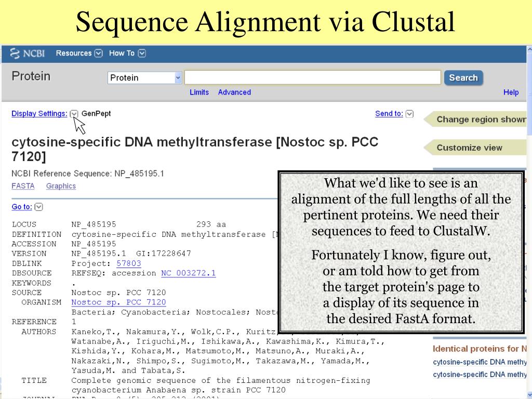The width and height of the screenshot is (532, 399).
Task: Expand the Go to dropdown arrow
Action: (38, 207)
